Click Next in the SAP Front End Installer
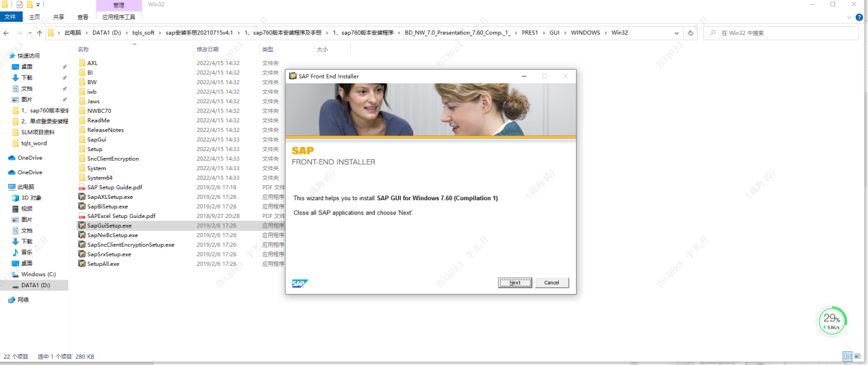The width and height of the screenshot is (868, 365). pos(514,282)
